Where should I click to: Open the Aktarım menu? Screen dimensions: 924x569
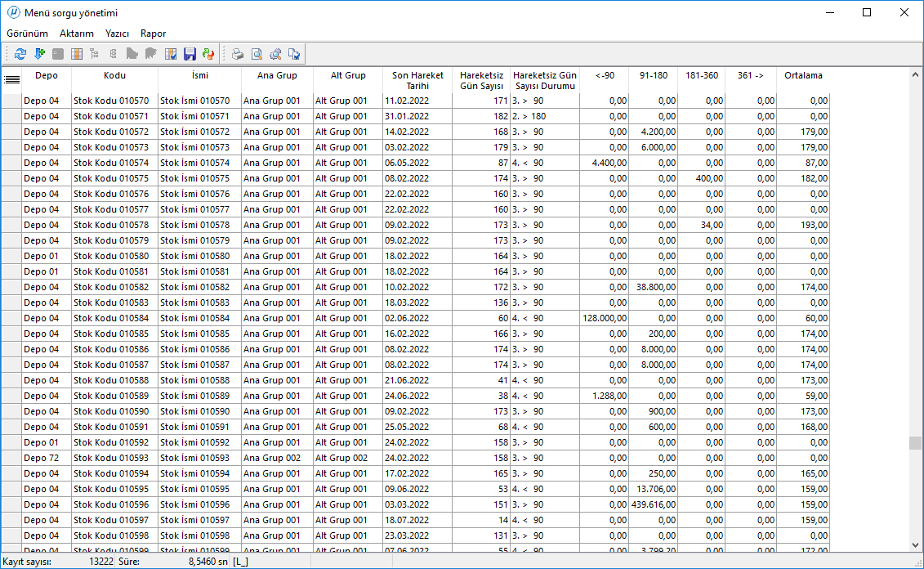click(77, 34)
